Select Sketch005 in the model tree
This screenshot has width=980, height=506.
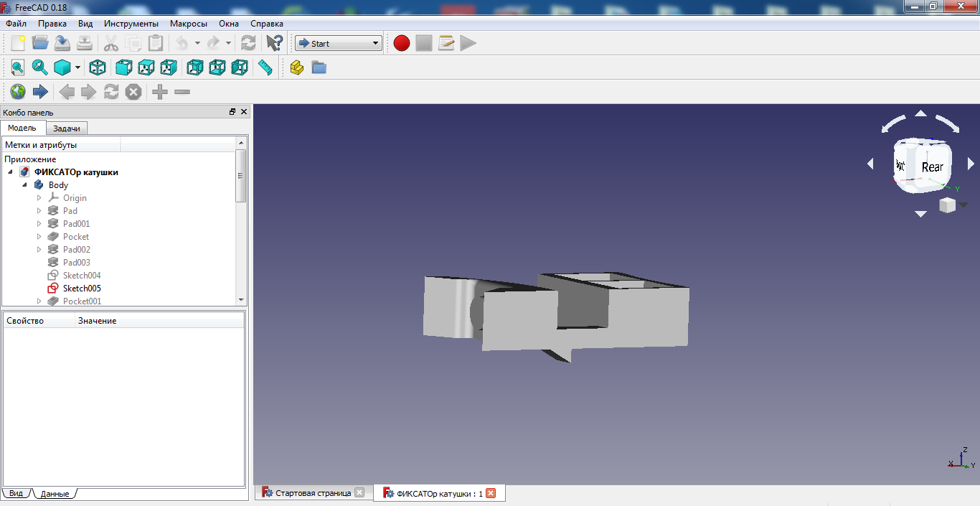(x=82, y=289)
